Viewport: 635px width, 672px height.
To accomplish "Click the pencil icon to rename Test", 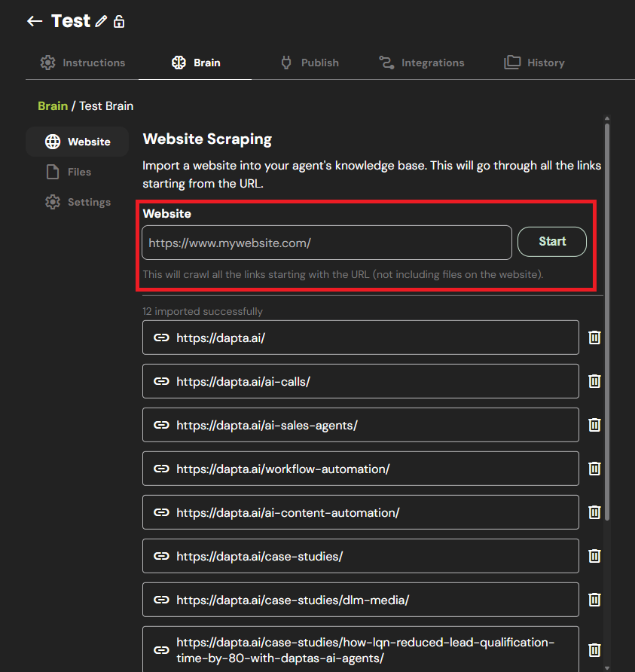I will [x=102, y=22].
